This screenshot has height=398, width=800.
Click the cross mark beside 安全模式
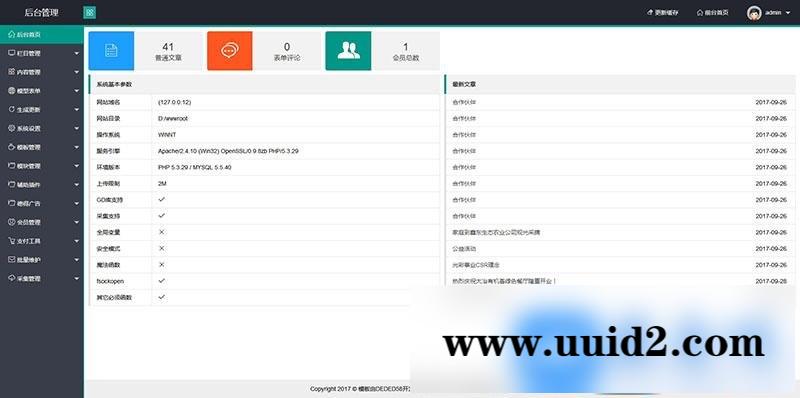pos(162,248)
